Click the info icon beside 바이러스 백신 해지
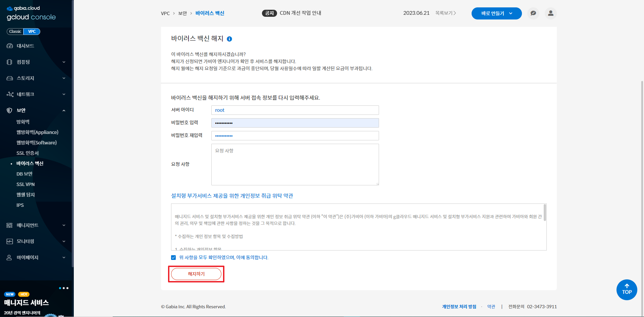The height and width of the screenshot is (317, 644). 229,39
